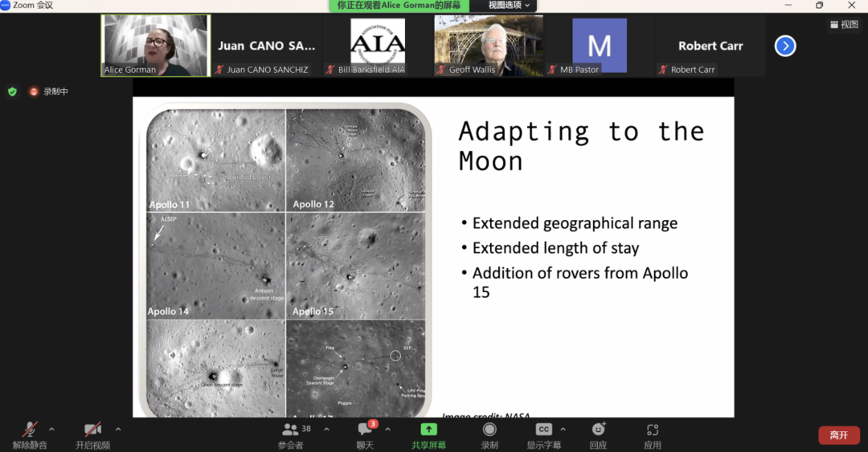Viewport: 868px width, 452px height.
Task: Select Geoff Wallis video tile
Action: (489, 46)
